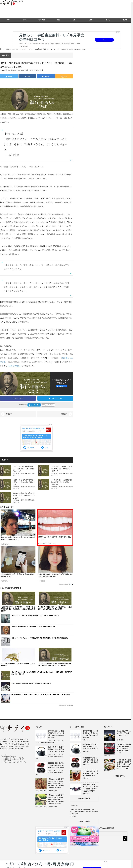Click the Sarai site logo in the header
The image size is (133, 868).
7,4
